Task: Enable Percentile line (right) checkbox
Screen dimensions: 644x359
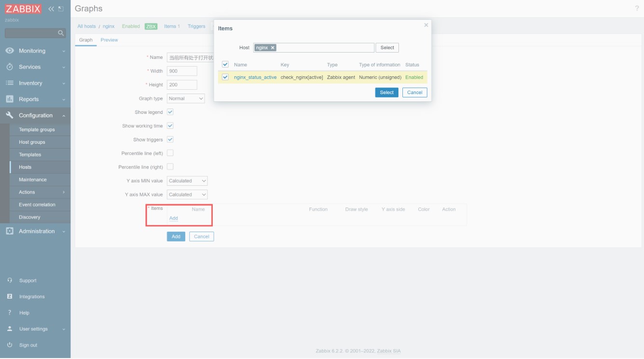Action: (170, 166)
